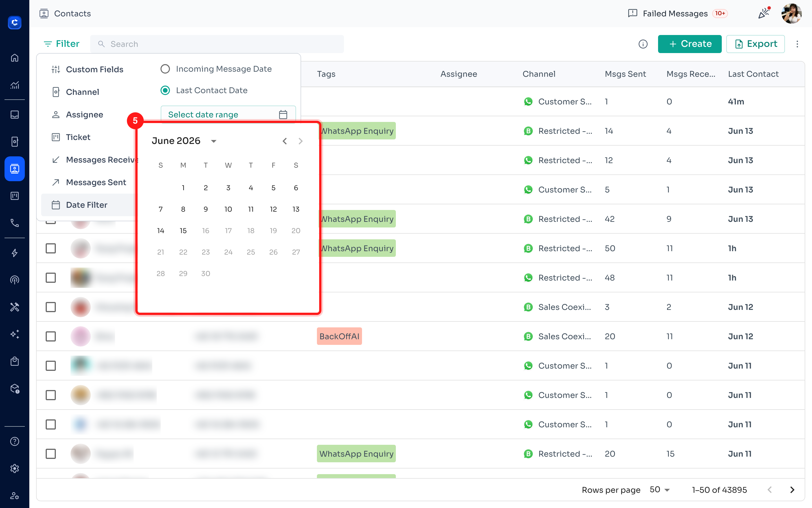Tick checkbox for the 50-messages Restricted row
This screenshot has height=508, width=812.
click(x=51, y=248)
